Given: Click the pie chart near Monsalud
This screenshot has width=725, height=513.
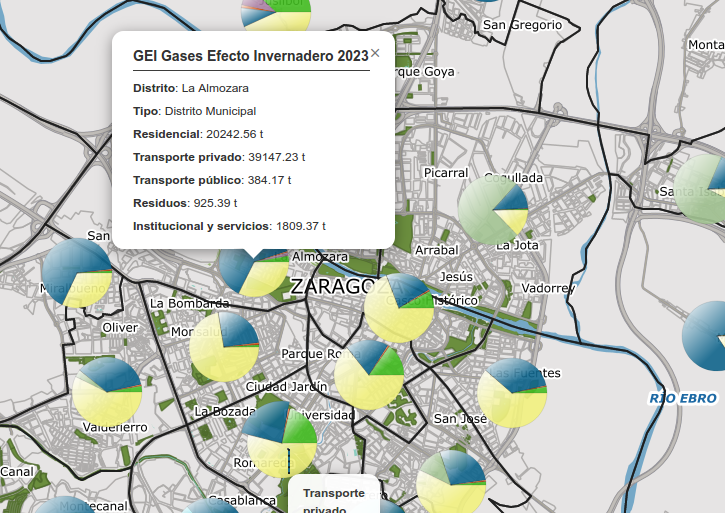Looking at the screenshot, I should (224, 346).
